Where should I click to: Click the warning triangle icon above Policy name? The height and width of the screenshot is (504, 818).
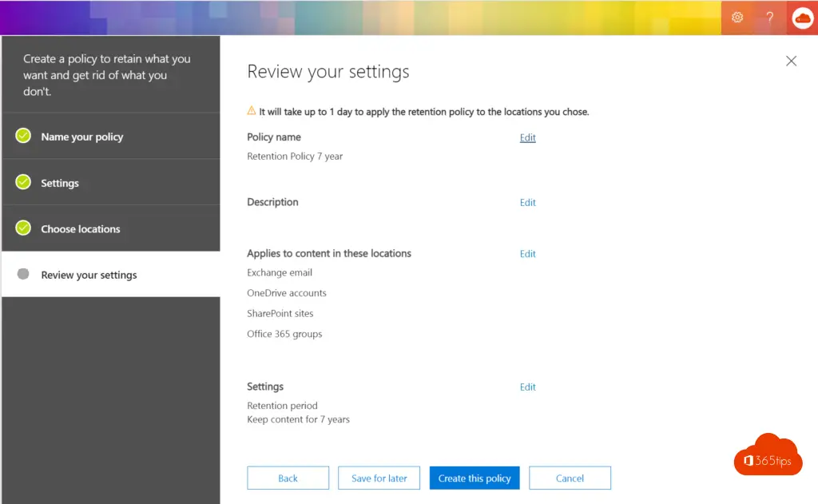pyautogui.click(x=252, y=111)
